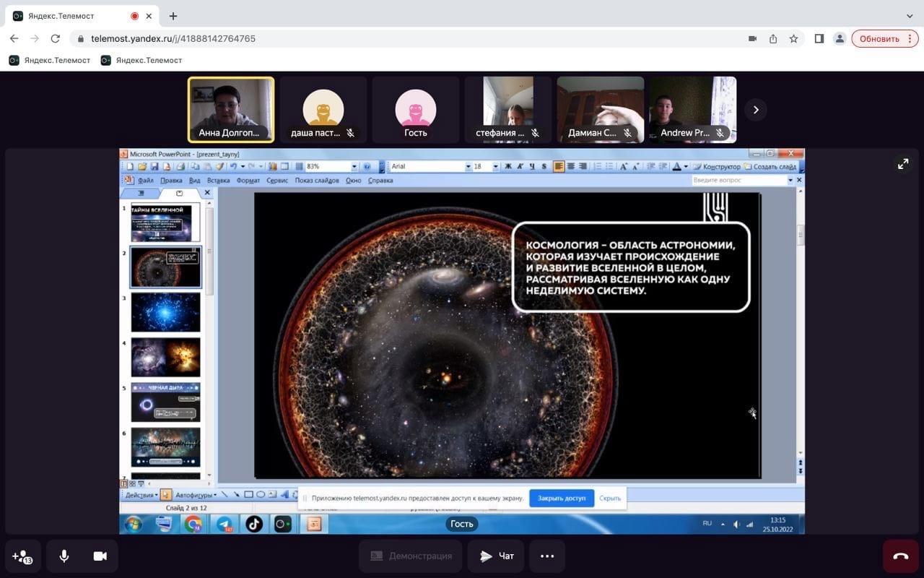The width and height of the screenshot is (924, 578).
Task: Enter fullscreen mode for the shared screen
Action: coord(903,164)
